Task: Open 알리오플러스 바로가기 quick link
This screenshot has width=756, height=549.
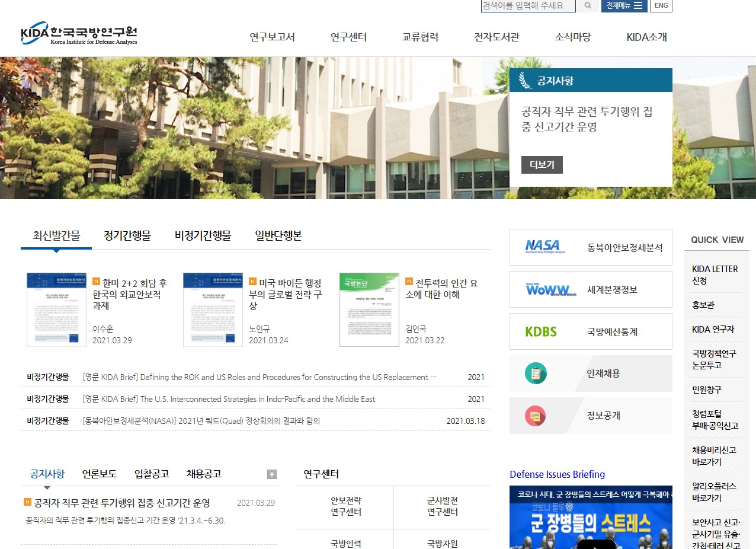Action: 714,492
